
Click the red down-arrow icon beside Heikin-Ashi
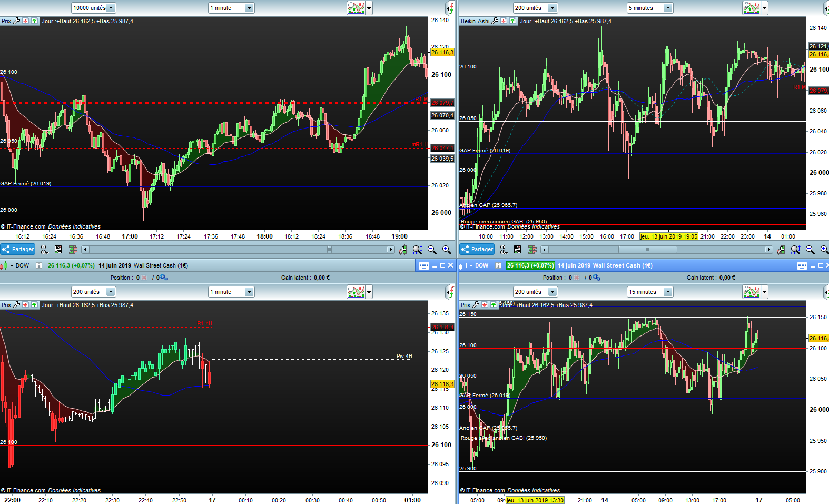click(504, 21)
